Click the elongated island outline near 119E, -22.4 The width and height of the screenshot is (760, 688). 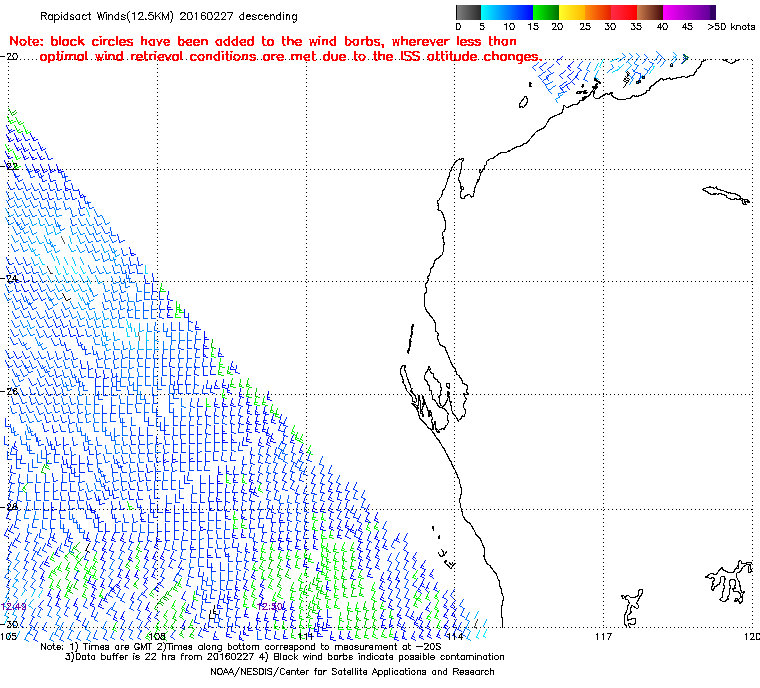coord(726,194)
